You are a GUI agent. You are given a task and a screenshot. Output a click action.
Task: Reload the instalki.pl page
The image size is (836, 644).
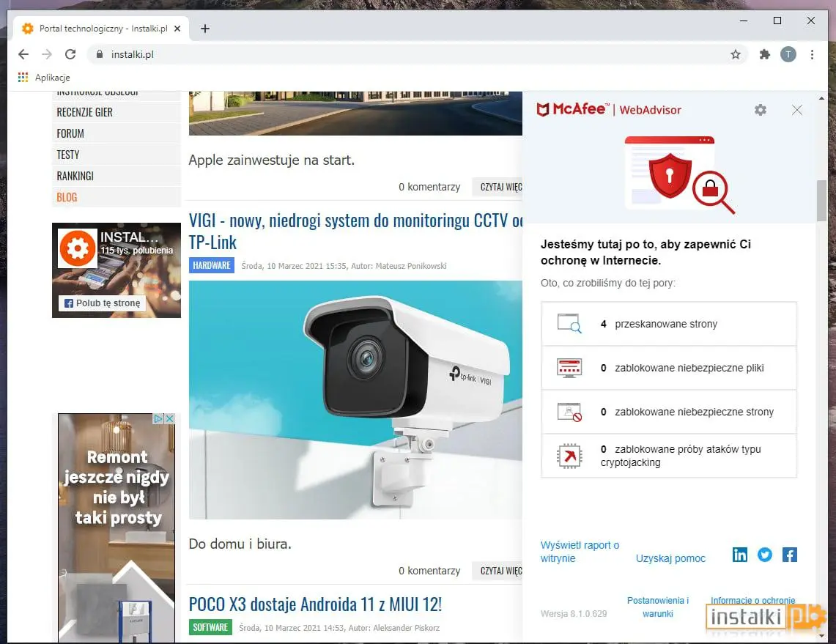70,54
